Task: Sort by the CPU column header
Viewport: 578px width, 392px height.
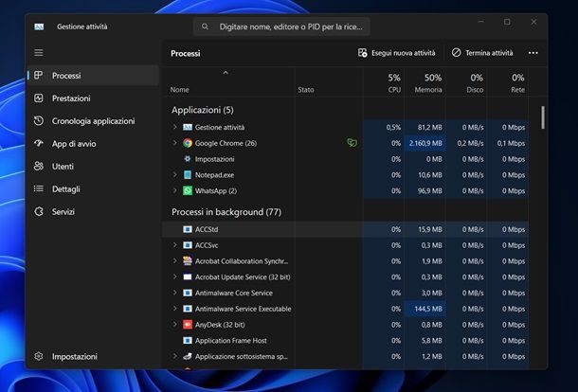Action: [384, 82]
